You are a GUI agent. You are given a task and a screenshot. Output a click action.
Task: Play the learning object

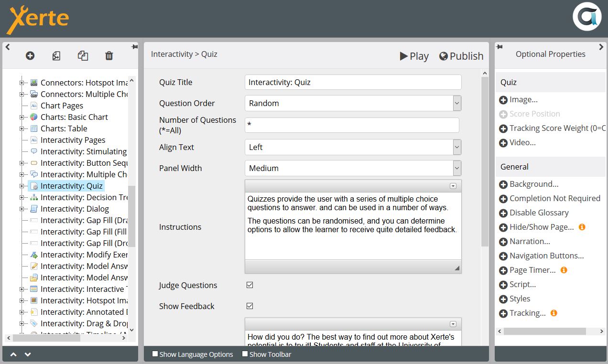(x=414, y=56)
